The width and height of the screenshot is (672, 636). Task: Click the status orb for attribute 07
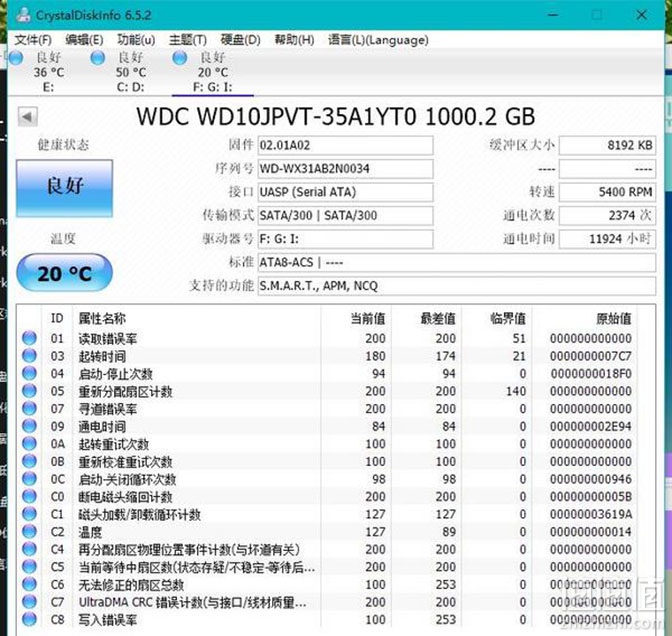29,408
